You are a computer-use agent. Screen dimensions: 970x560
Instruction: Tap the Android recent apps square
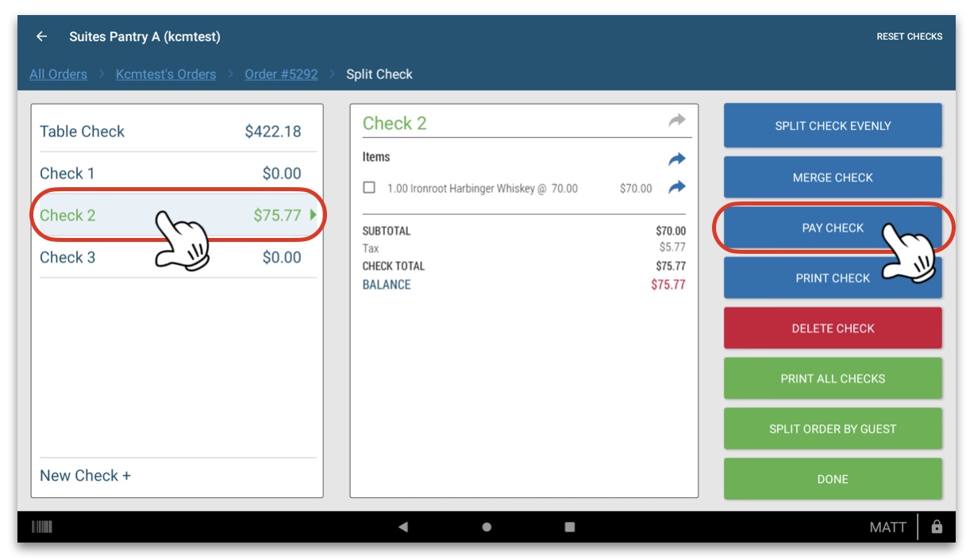coord(569,527)
